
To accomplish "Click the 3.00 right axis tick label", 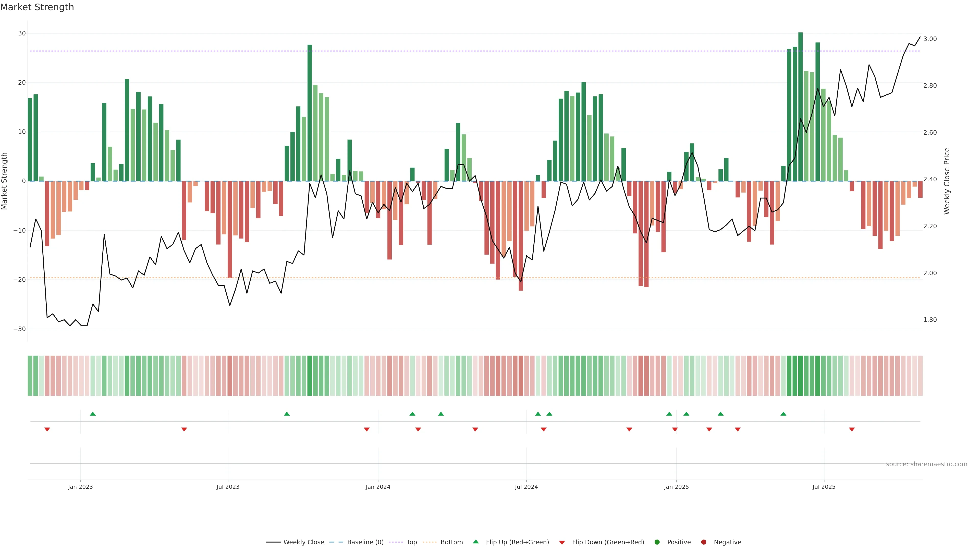I will (930, 39).
